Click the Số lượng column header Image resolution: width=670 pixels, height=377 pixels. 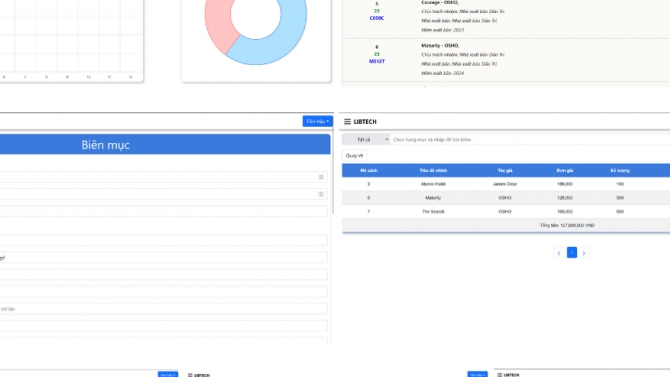(x=620, y=171)
